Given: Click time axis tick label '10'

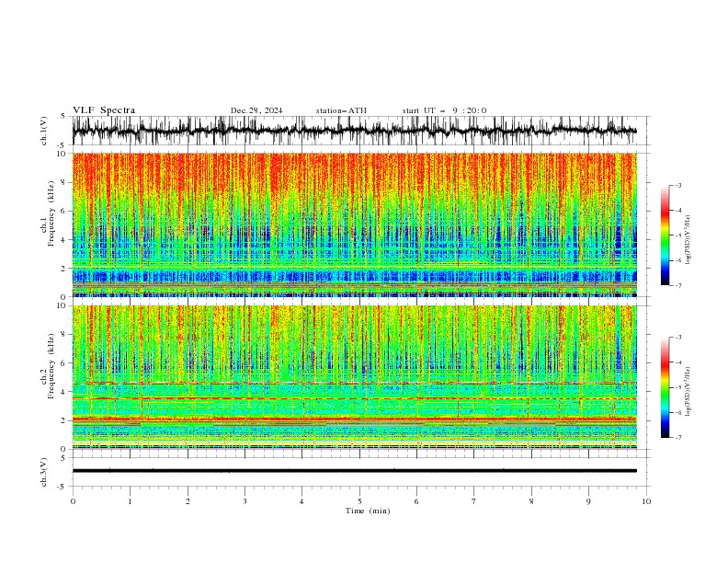Looking at the screenshot, I should [646, 501].
